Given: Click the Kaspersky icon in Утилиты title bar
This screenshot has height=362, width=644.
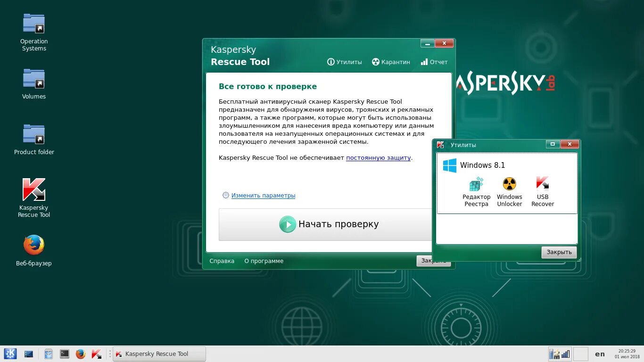Looking at the screenshot, I should pos(440,145).
